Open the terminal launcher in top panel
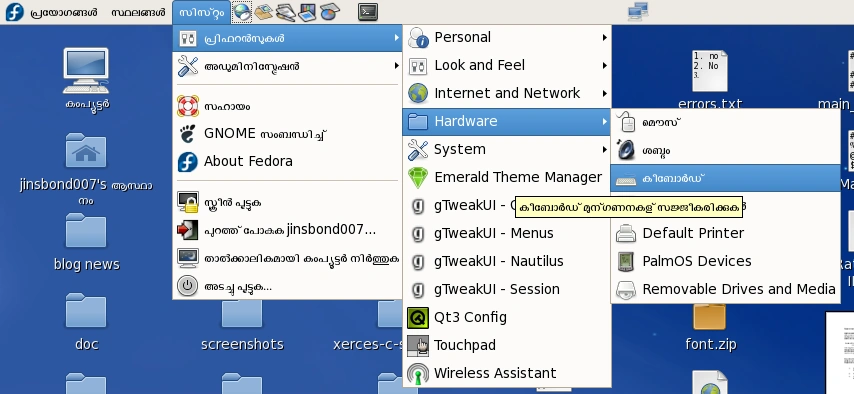The image size is (854, 394). tap(368, 12)
